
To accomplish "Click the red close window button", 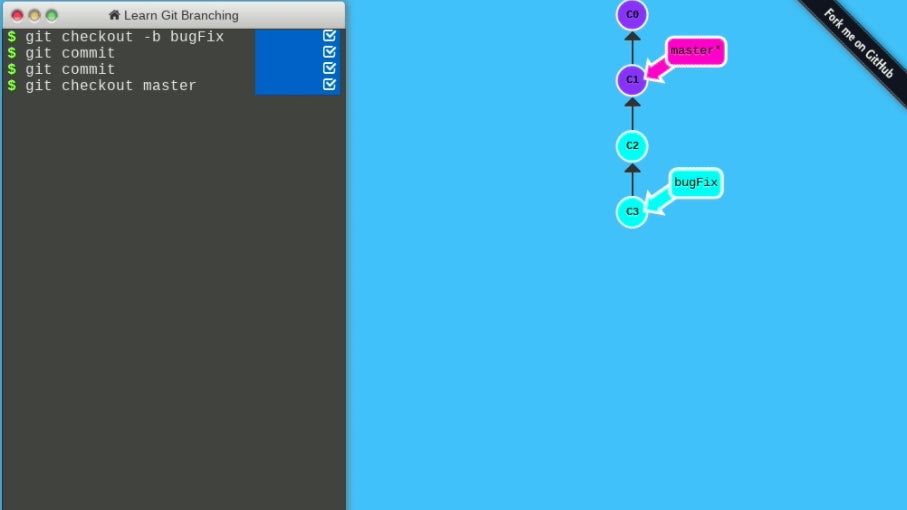I will point(17,16).
